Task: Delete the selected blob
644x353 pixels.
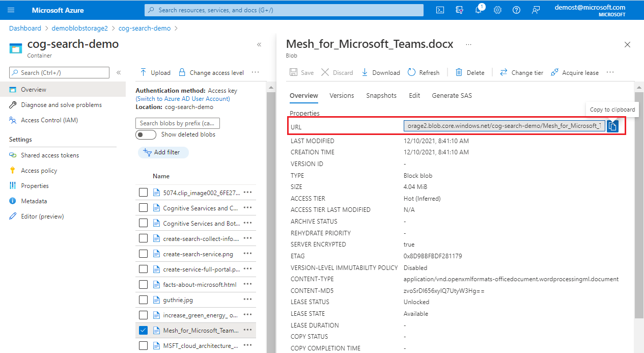Action: click(x=469, y=72)
